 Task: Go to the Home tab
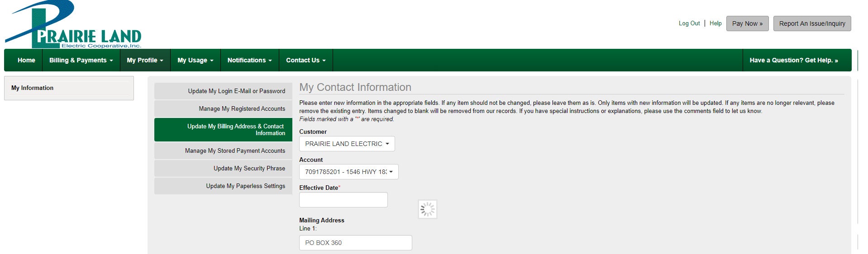pyautogui.click(x=26, y=60)
